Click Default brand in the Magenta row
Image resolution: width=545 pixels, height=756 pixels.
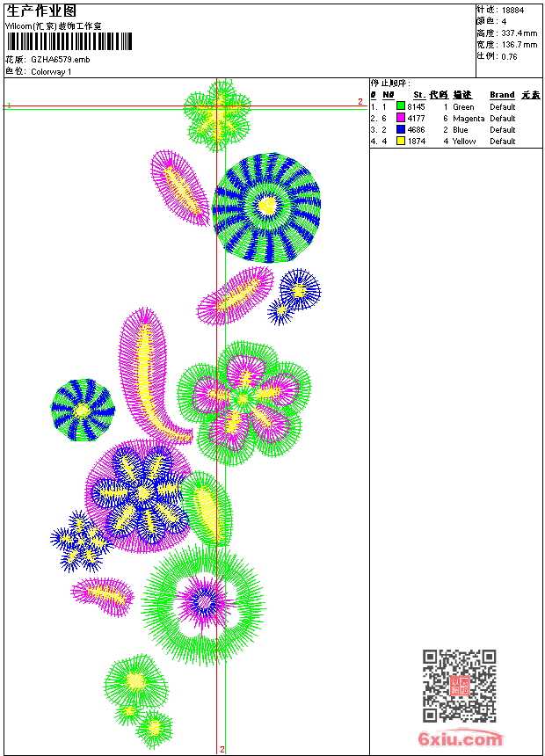pos(503,119)
